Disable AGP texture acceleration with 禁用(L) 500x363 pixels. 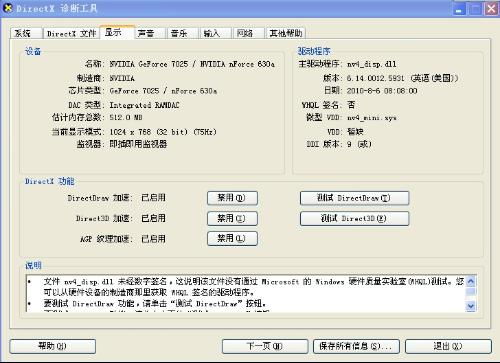click(232, 238)
